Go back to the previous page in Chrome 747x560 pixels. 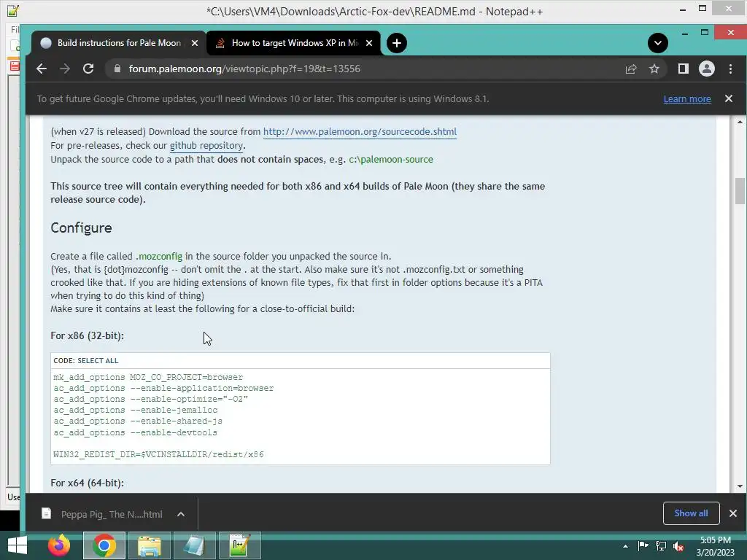point(42,69)
